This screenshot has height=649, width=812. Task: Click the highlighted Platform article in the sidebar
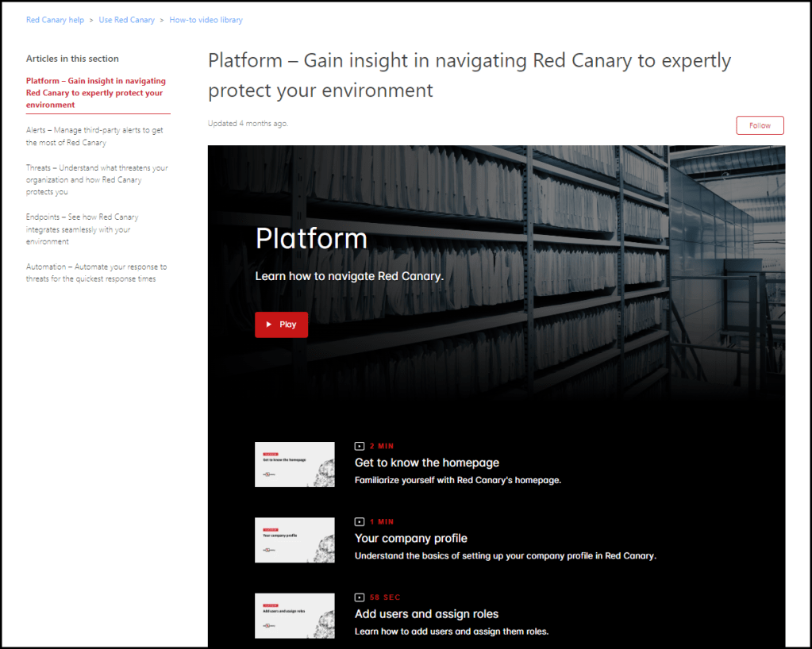(x=95, y=92)
